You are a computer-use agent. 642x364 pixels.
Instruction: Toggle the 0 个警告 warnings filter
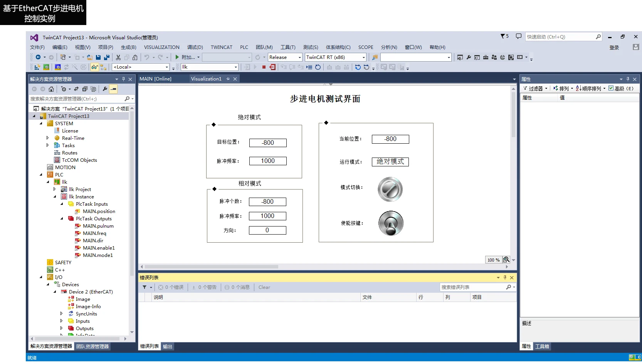(x=205, y=287)
